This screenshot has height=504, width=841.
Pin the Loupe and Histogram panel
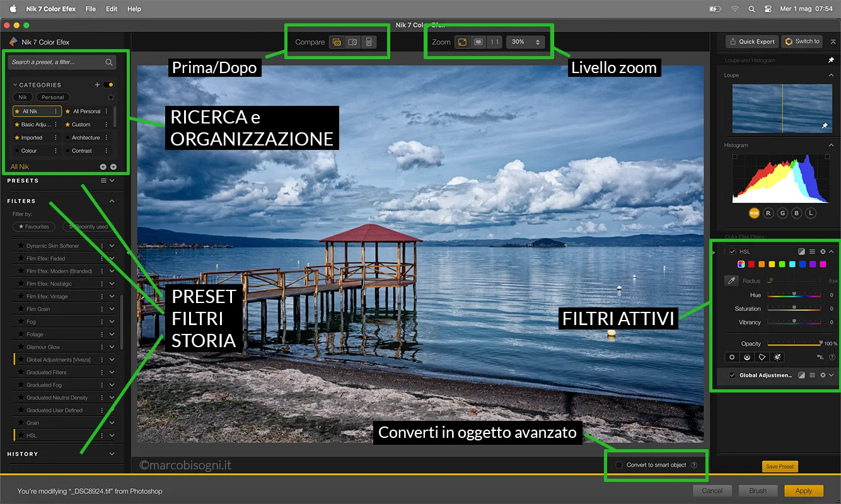pos(830,60)
